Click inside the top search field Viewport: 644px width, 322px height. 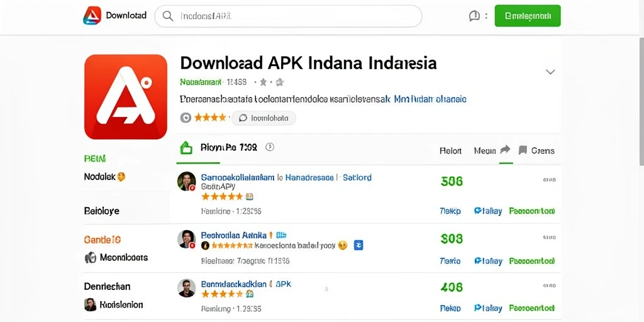click(x=288, y=16)
